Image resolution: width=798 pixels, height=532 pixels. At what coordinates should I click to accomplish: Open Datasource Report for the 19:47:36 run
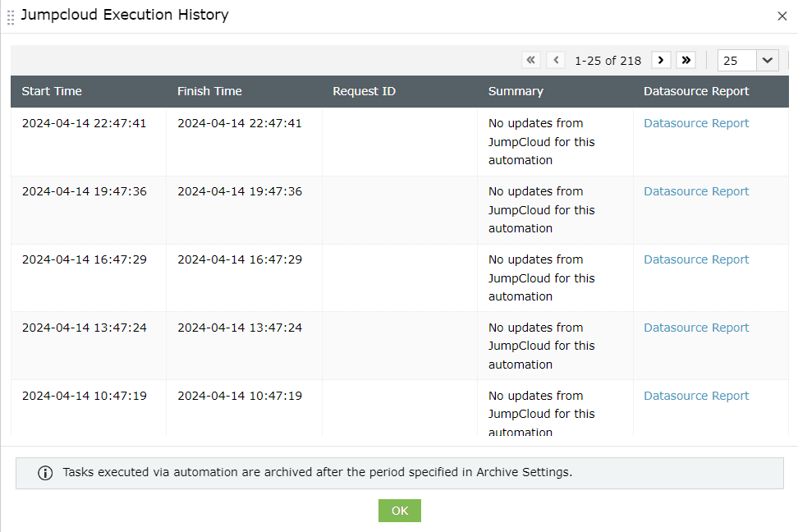point(696,190)
